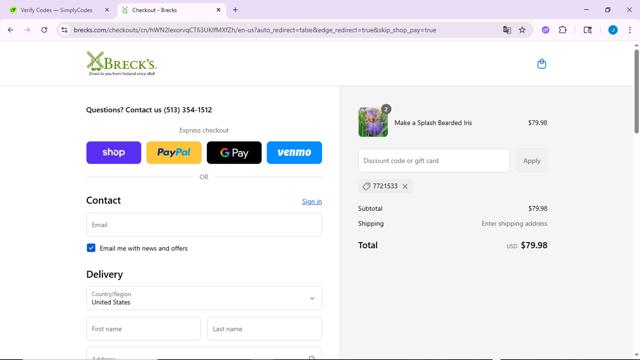The width and height of the screenshot is (640, 360).
Task: Click the Total $79.98 amount
Action: pos(534,245)
